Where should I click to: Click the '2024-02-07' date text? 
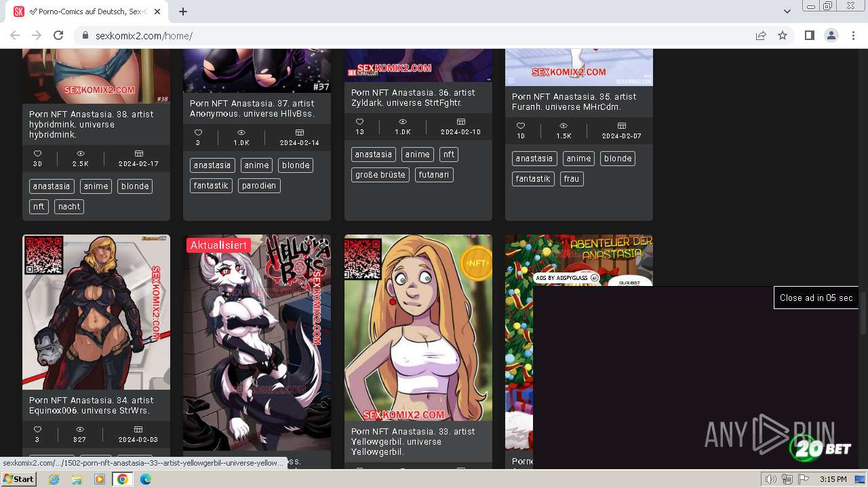[622, 136]
